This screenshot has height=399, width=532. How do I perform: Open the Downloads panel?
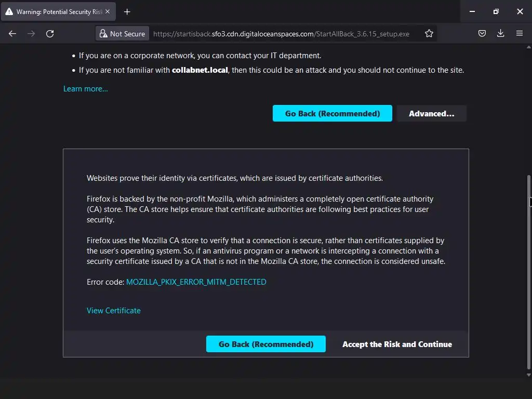pyautogui.click(x=500, y=33)
